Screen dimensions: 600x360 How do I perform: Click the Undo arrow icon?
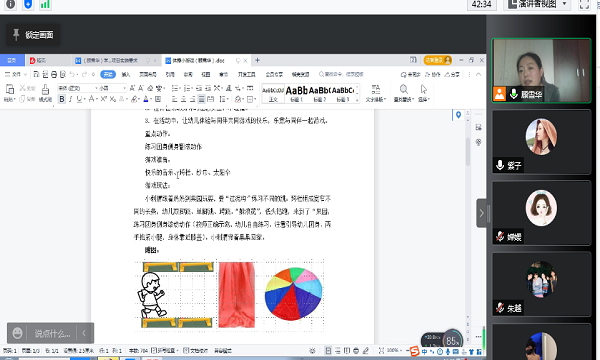[72, 74]
